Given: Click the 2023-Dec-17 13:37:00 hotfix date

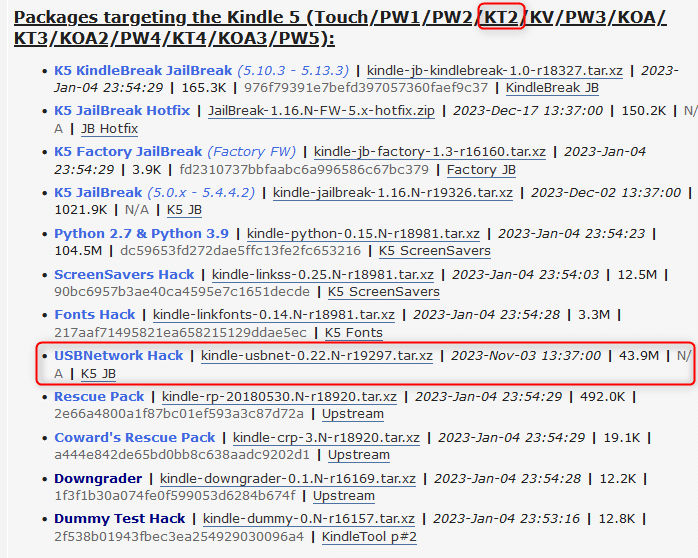Looking at the screenshot, I should coord(528,110).
